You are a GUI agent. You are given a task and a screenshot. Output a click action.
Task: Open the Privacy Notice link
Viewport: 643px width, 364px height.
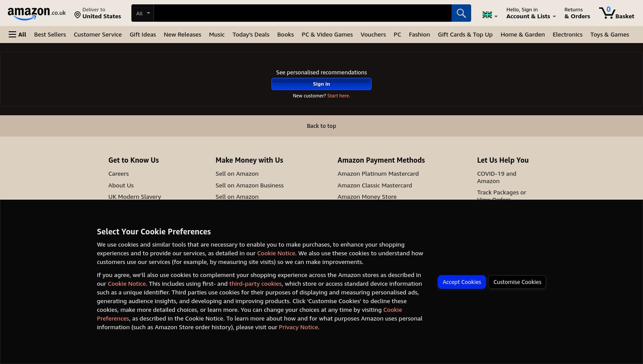coord(298,327)
